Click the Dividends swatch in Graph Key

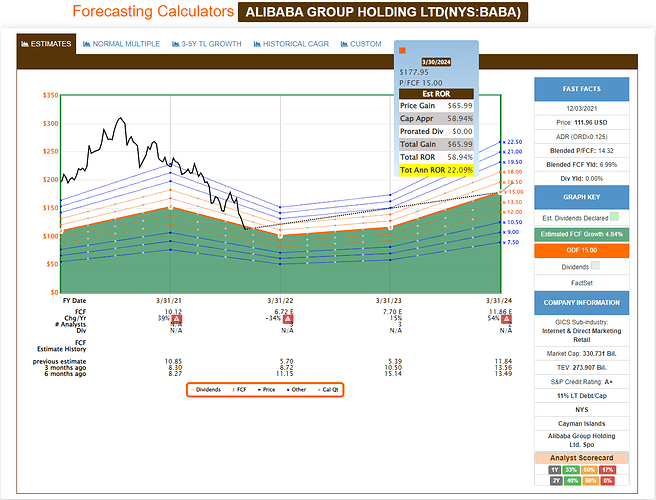click(x=595, y=266)
